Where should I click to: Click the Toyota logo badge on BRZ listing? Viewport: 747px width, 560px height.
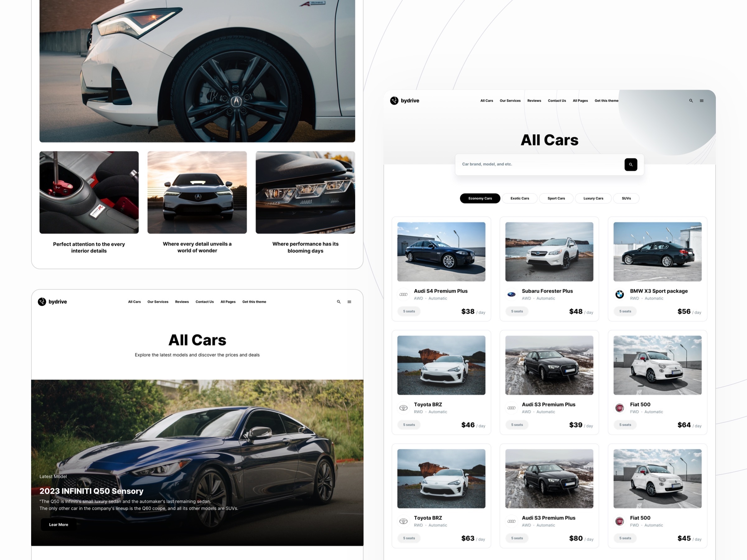point(403,408)
